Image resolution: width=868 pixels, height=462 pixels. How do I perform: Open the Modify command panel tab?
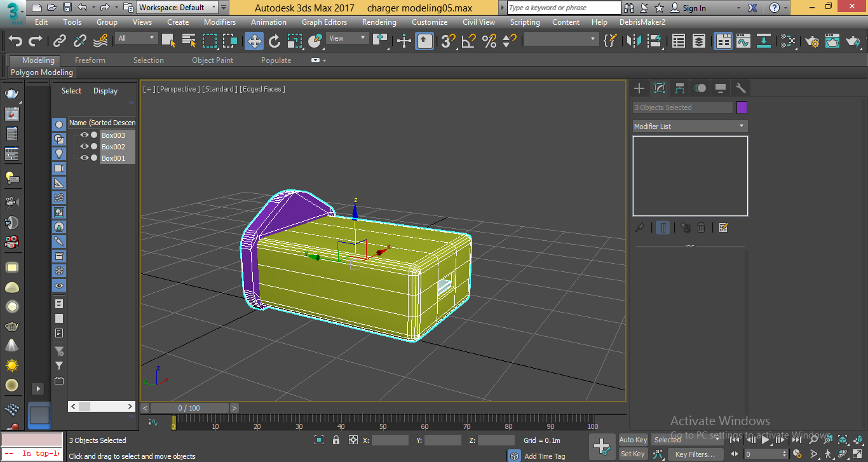(x=660, y=88)
